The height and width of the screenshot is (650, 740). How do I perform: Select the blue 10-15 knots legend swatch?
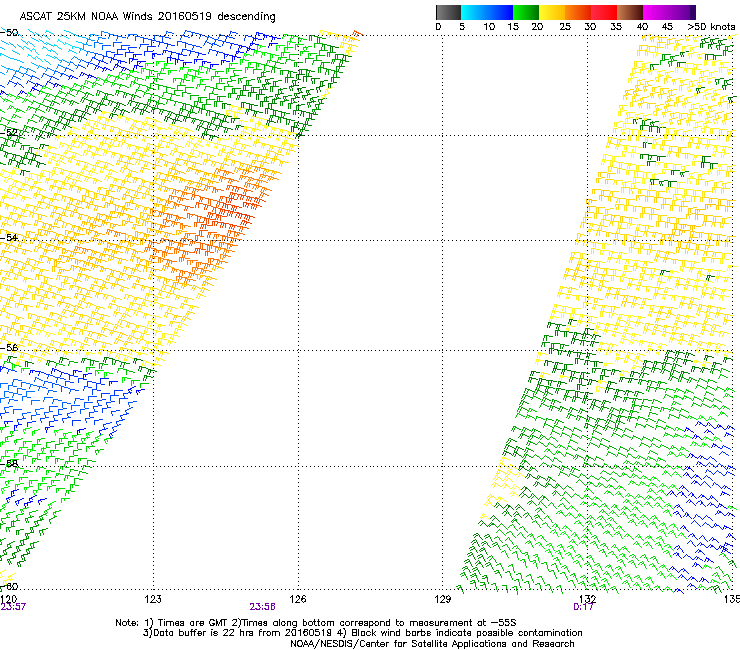(500, 12)
